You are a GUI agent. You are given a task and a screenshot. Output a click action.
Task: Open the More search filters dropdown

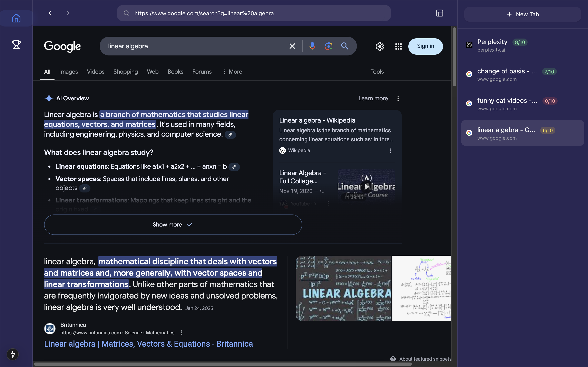tap(233, 72)
